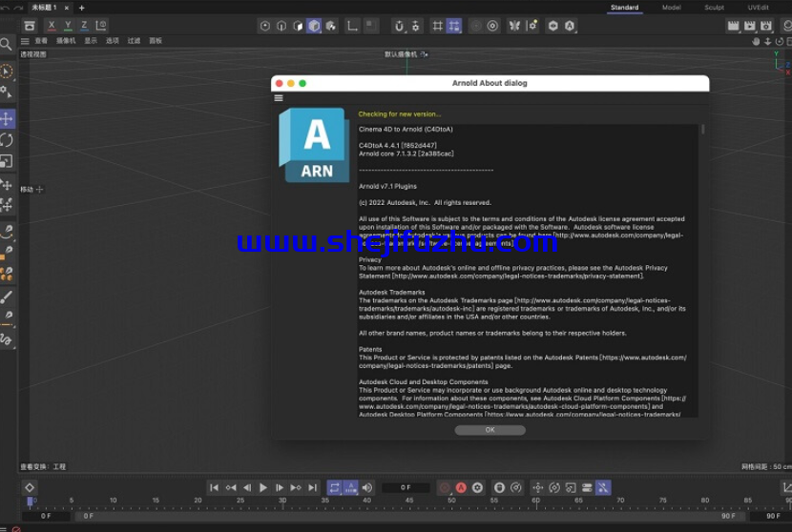792x532 pixels.
Task: Switch to the UVEdit layout tab
Action: point(759,8)
